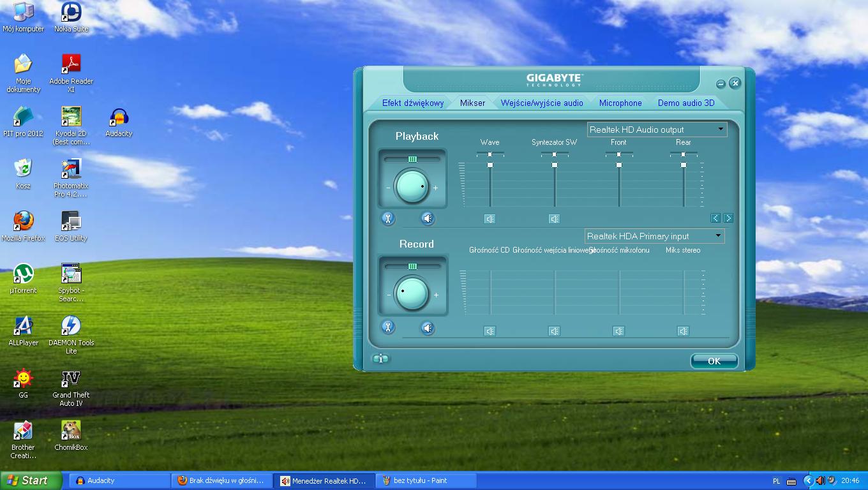Click the PL language indicator
The width and height of the screenshot is (868, 490).
(776, 481)
